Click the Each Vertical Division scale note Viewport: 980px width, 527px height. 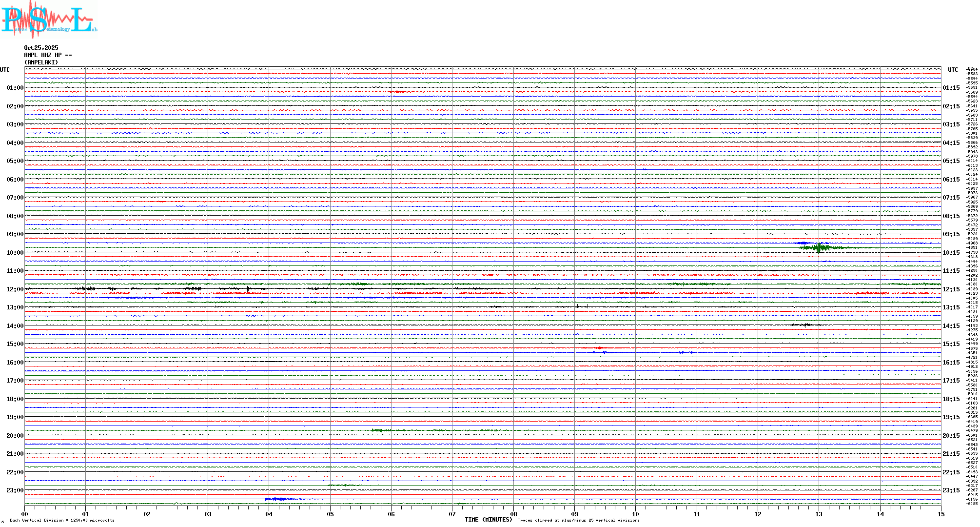[x=62, y=520]
